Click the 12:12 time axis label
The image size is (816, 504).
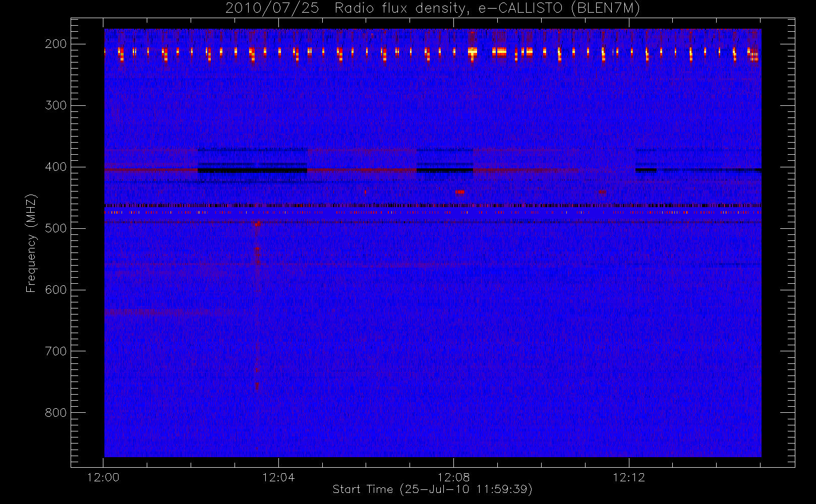629,477
